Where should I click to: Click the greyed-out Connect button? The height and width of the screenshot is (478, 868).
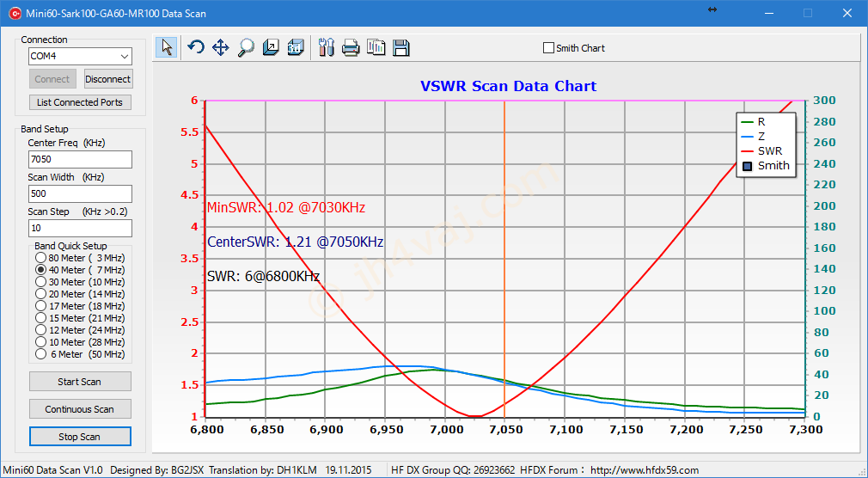coord(52,79)
